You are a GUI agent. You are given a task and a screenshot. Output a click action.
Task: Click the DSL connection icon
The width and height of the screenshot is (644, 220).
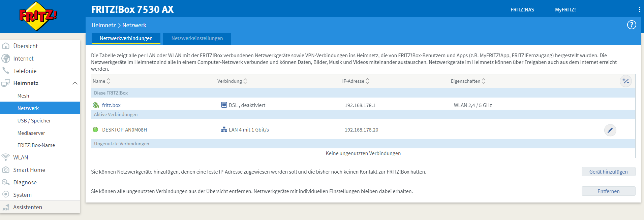[x=224, y=105]
